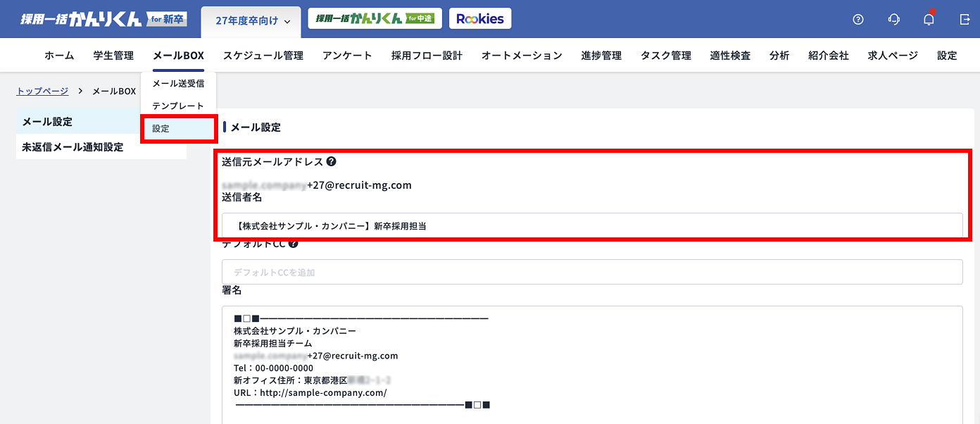
Task: Click the トップページ breadcrumb link
Action: pos(42,91)
